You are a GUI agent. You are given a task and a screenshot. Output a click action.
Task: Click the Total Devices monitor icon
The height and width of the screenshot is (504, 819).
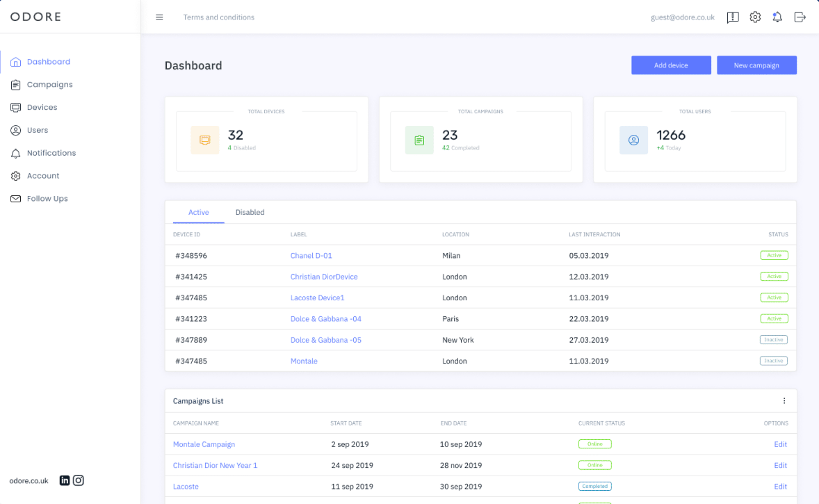click(x=204, y=140)
